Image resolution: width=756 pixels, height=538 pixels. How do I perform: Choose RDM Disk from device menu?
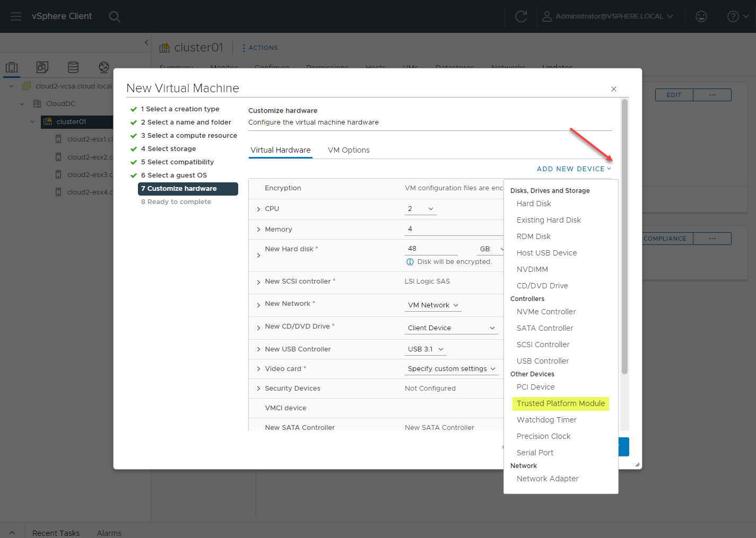pos(534,236)
